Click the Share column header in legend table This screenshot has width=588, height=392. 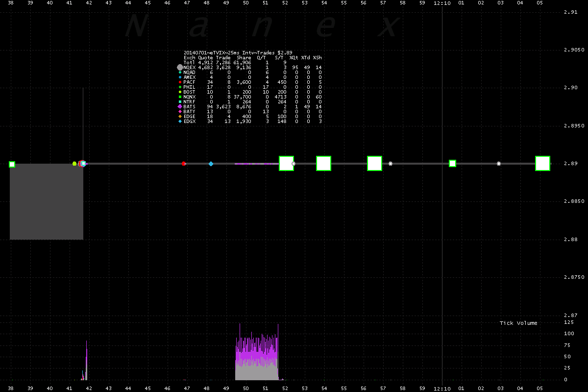click(244, 57)
